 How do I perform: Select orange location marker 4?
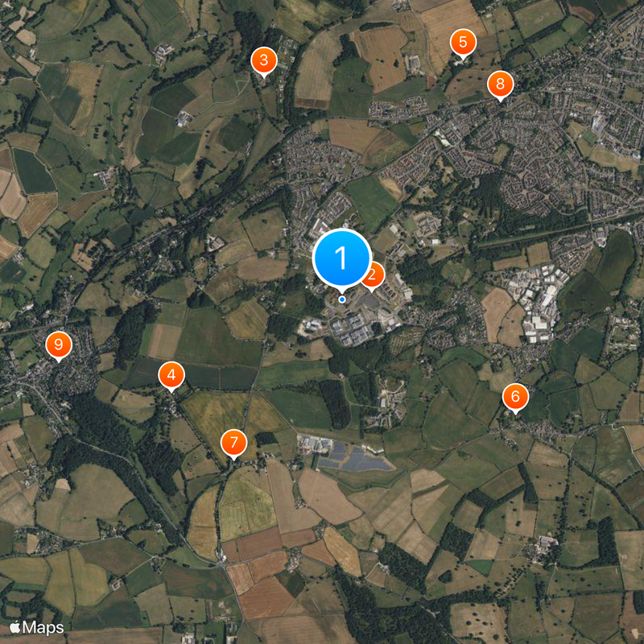coord(171,377)
